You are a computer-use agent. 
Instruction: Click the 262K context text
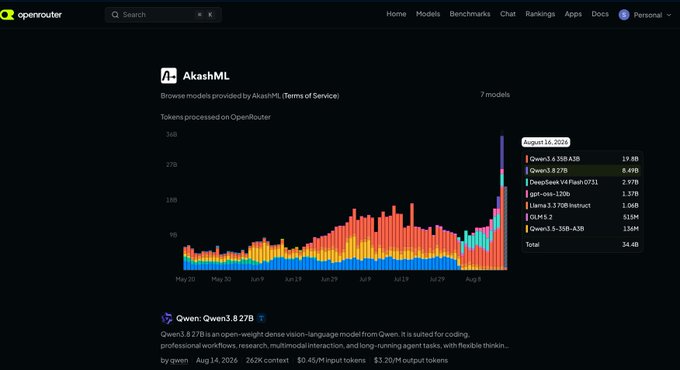[x=267, y=360]
